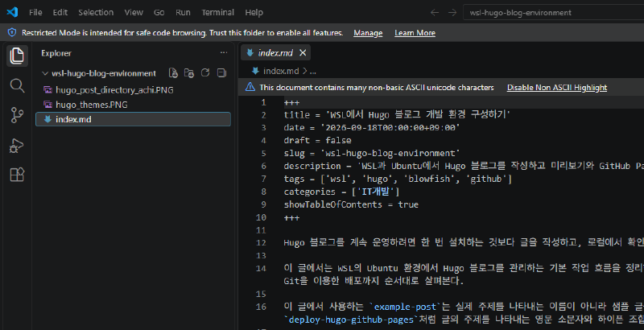
Task: Click index.md in the breadcrumb
Action: click(281, 71)
